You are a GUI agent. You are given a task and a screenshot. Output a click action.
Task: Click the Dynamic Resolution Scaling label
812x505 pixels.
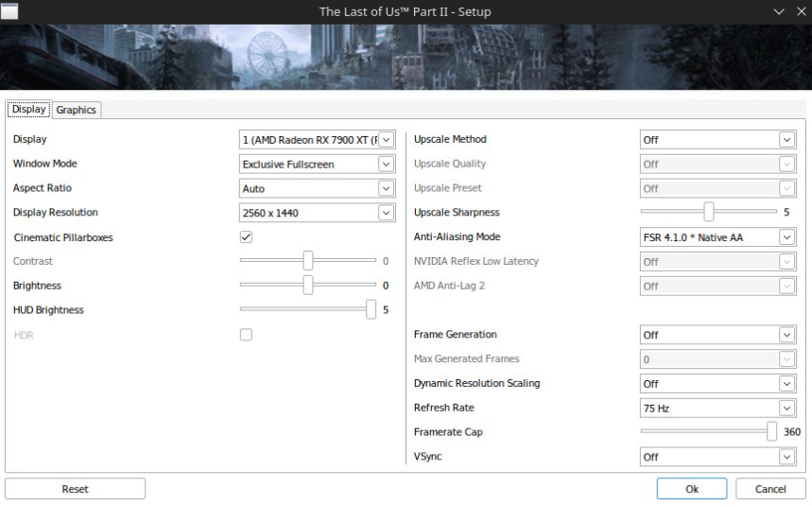(476, 383)
